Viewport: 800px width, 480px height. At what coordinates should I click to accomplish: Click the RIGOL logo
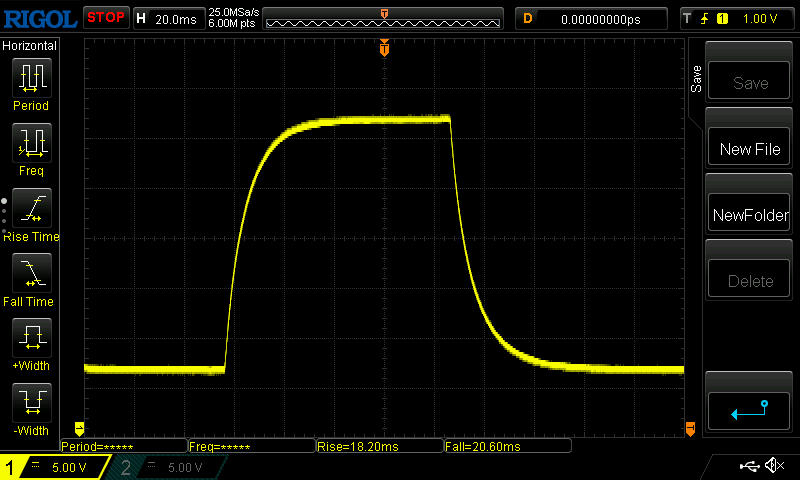tap(40, 19)
